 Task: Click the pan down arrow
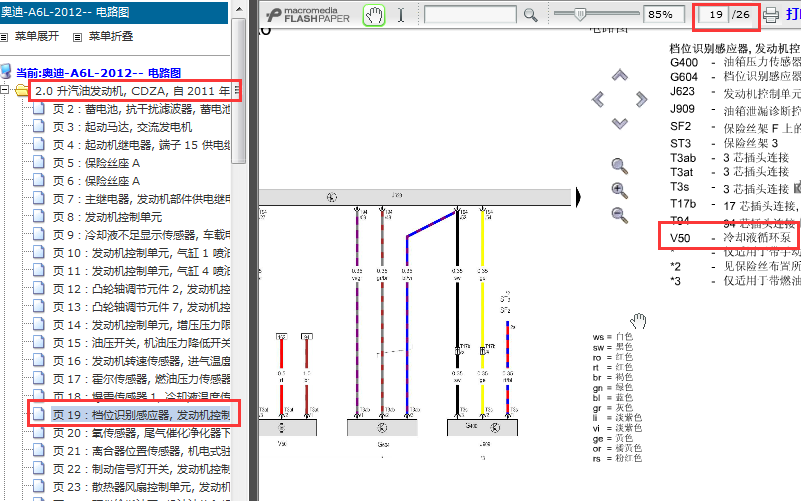click(620, 123)
